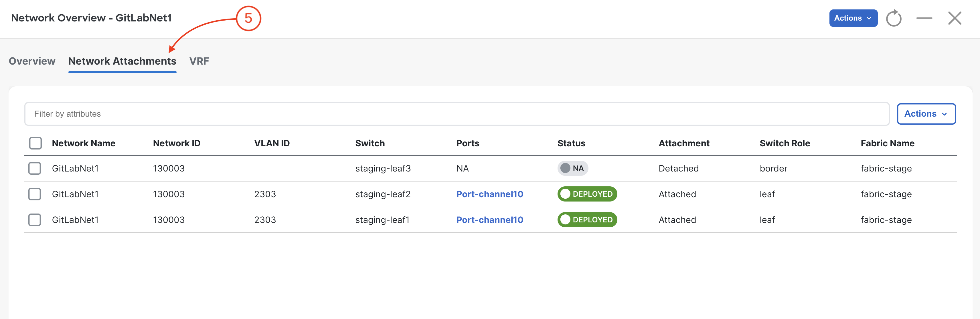
Task: Click the Detached attachment cell
Action: [x=678, y=168]
